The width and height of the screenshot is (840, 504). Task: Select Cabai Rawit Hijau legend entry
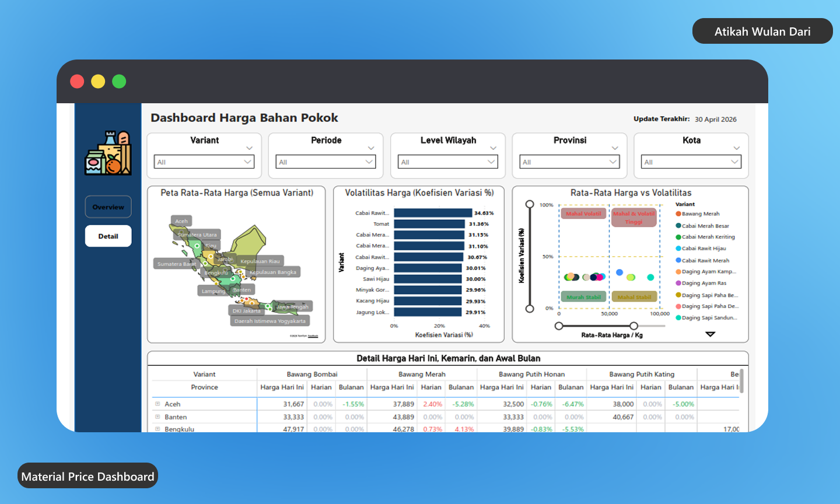(701, 249)
